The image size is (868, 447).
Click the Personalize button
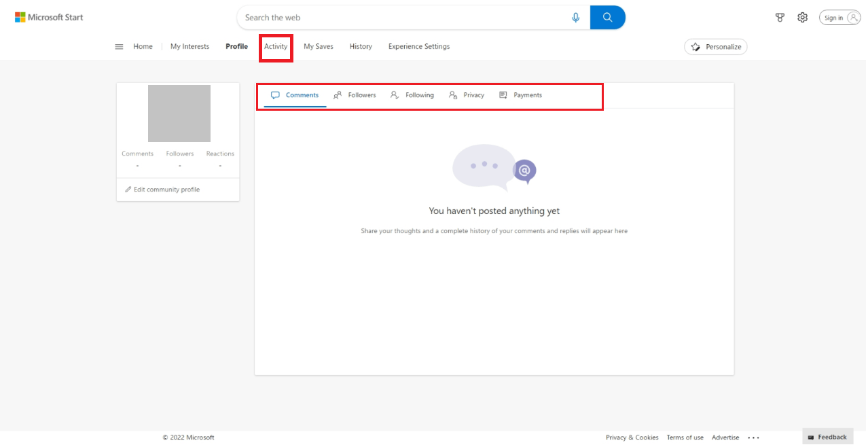tap(716, 47)
